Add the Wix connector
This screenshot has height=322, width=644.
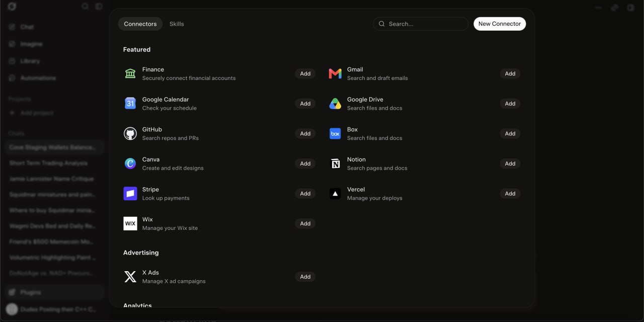point(305,223)
